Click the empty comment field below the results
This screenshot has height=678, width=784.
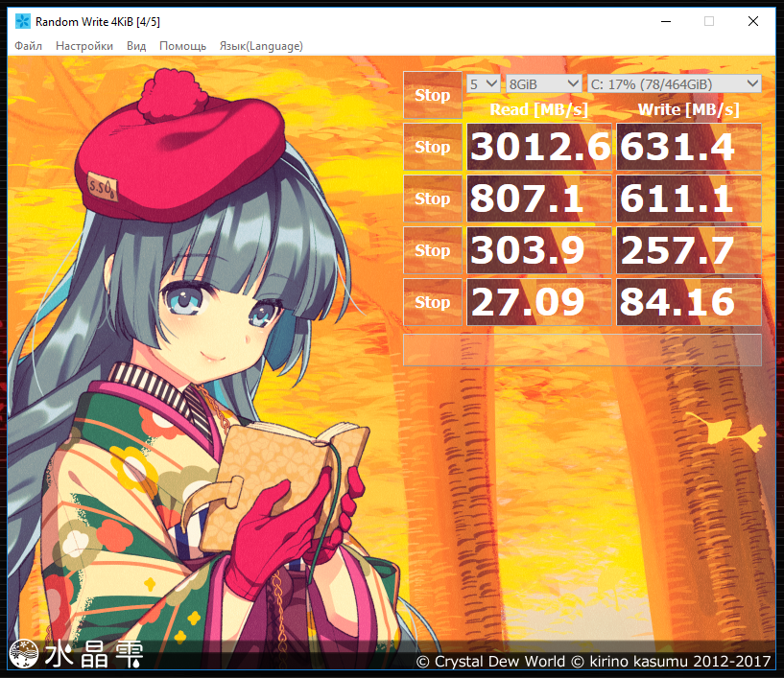click(x=582, y=350)
